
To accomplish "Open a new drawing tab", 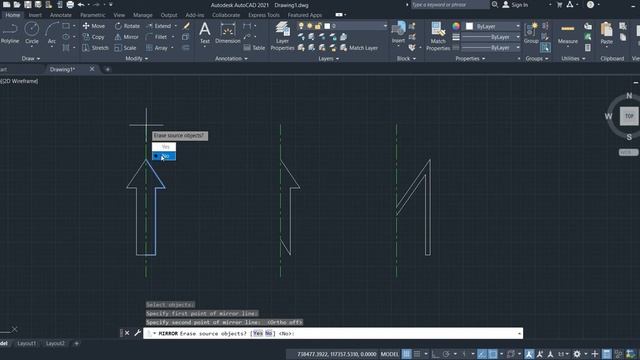I will [x=107, y=69].
